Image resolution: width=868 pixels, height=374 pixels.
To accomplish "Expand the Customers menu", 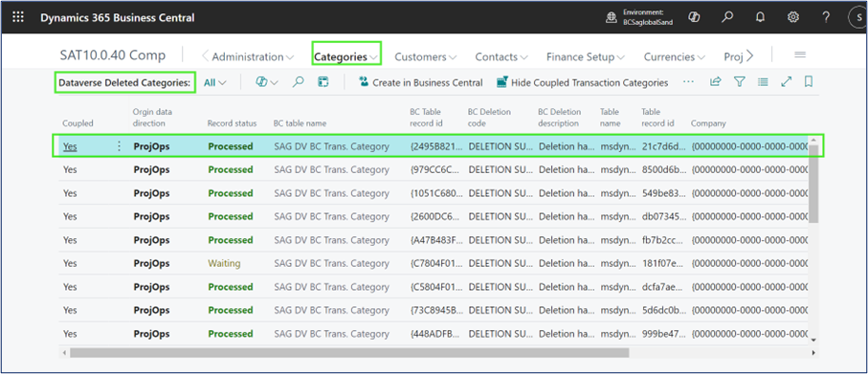I will pos(426,56).
